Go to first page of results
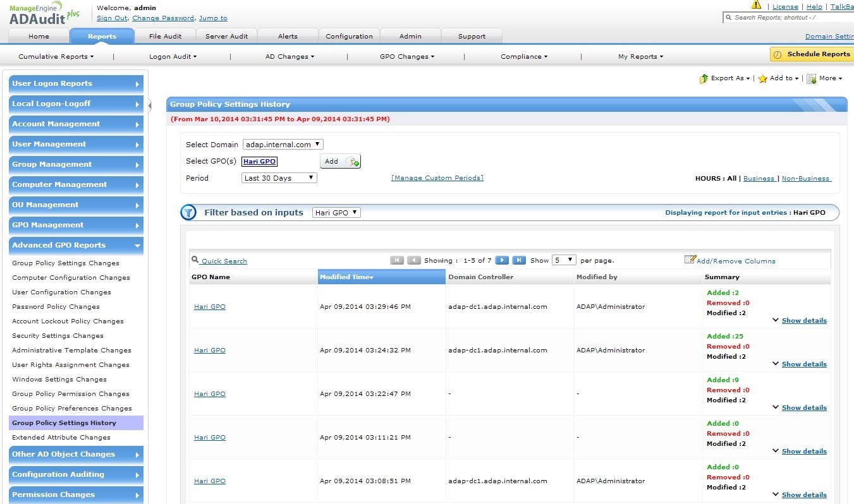Screen dimensions: 854x504 (x=397, y=260)
